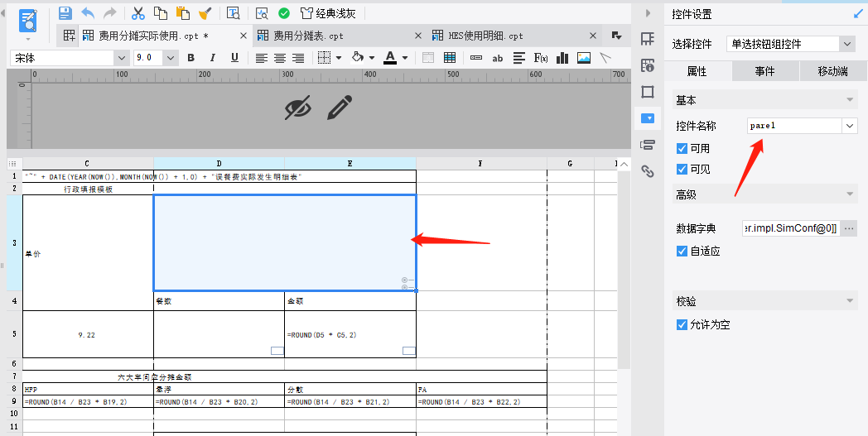
Task: Click the Insert Chart bar icon
Action: [563, 58]
